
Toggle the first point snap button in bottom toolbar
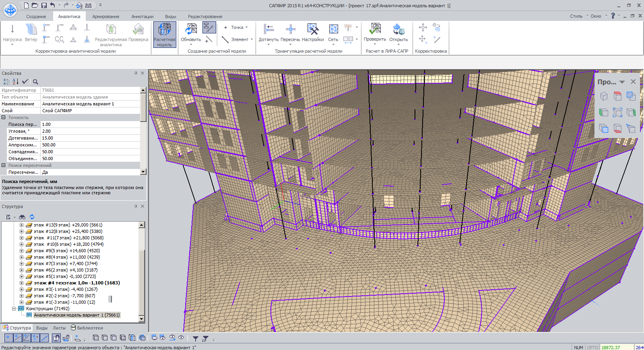pyautogui.click(x=8, y=338)
